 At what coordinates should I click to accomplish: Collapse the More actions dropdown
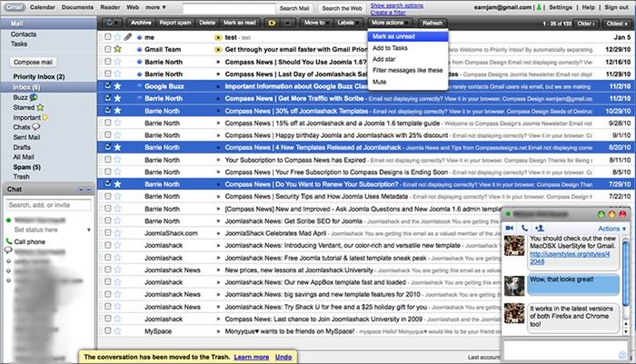pos(390,23)
